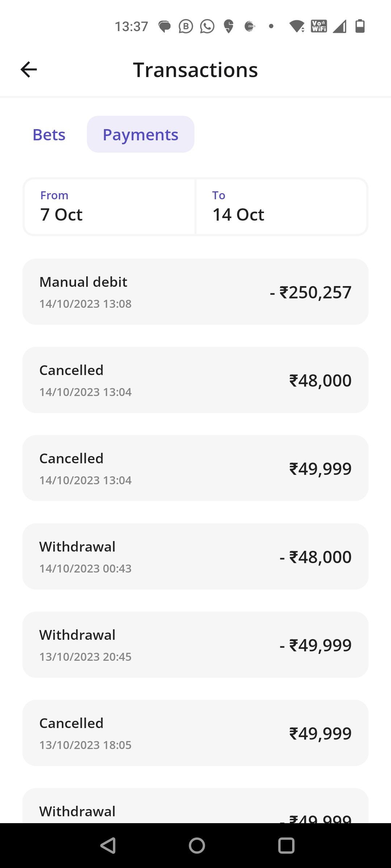Screen dimensions: 391x868
Task: Open Cancelled ₹49,999 entry at 13:04
Action: click(x=195, y=468)
